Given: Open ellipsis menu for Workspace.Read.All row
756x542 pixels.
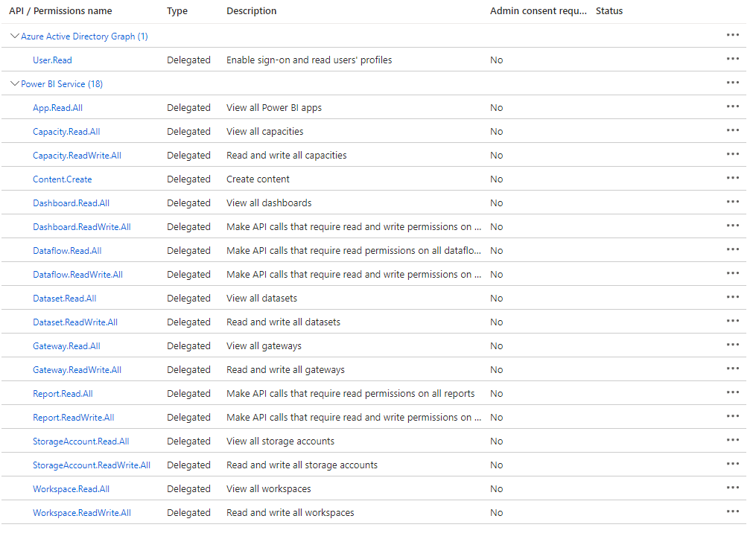Looking at the screenshot, I should [732, 488].
